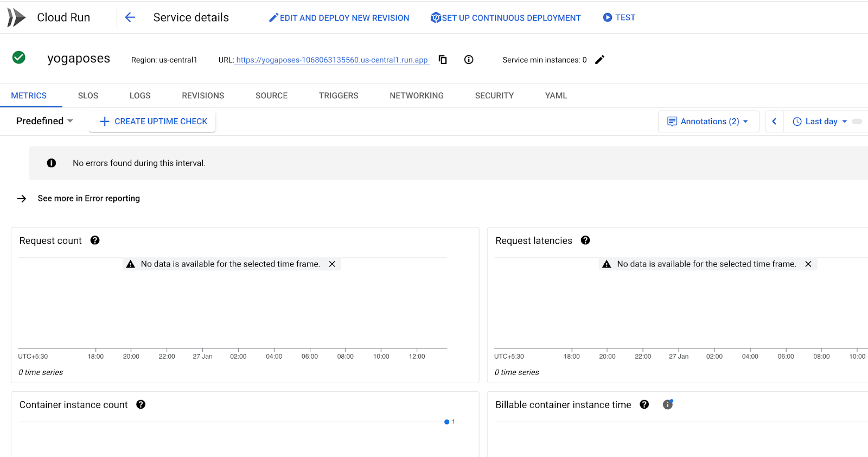
Task: Click the info icon next to URL
Action: click(469, 60)
